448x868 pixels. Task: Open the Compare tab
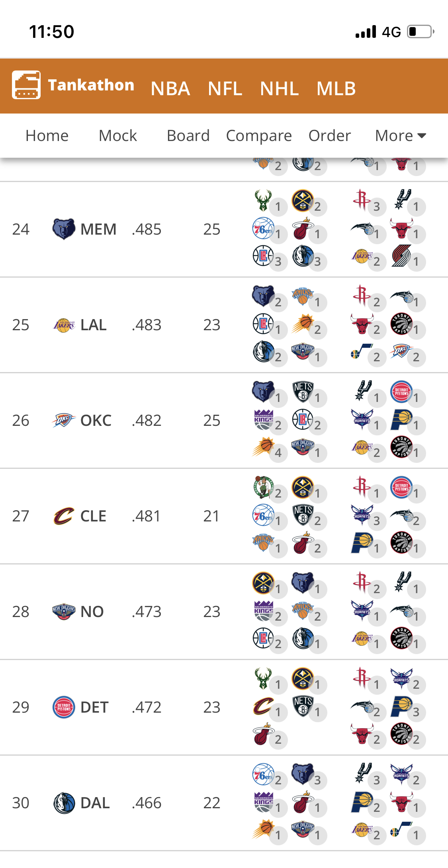(x=259, y=136)
